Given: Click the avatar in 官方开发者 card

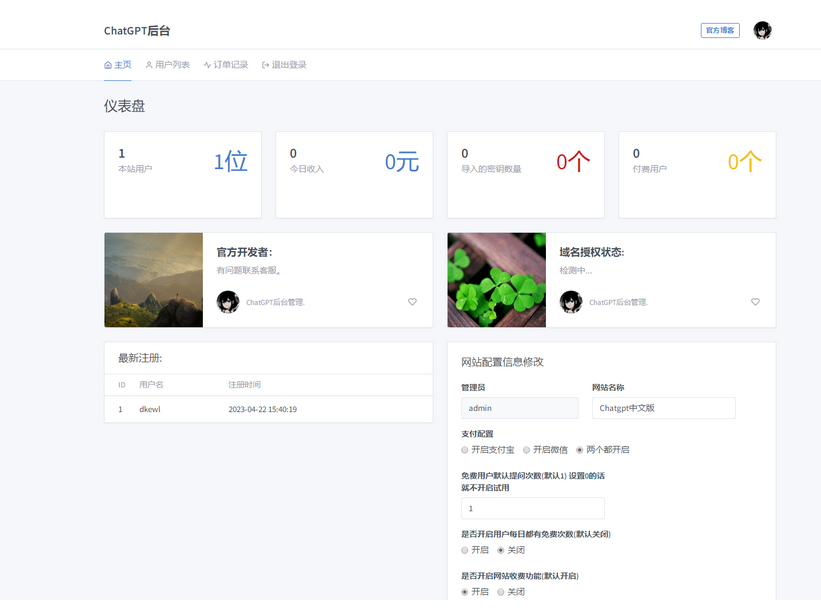Looking at the screenshot, I should (228, 302).
